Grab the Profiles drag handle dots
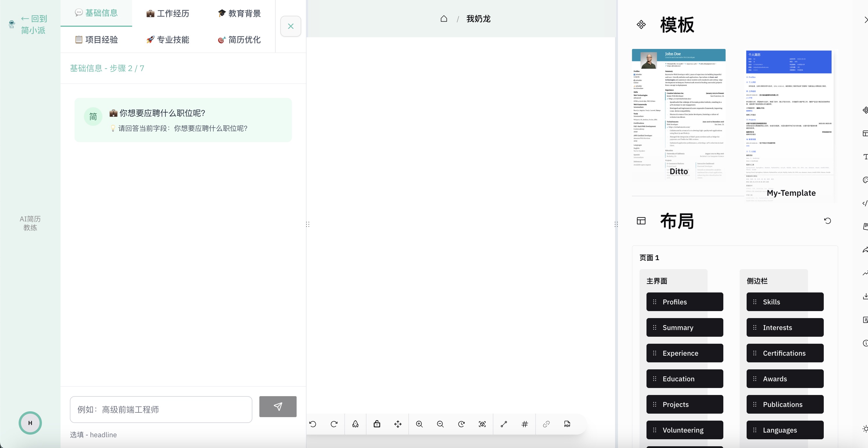Image resolution: width=868 pixels, height=448 pixels. 654,302
